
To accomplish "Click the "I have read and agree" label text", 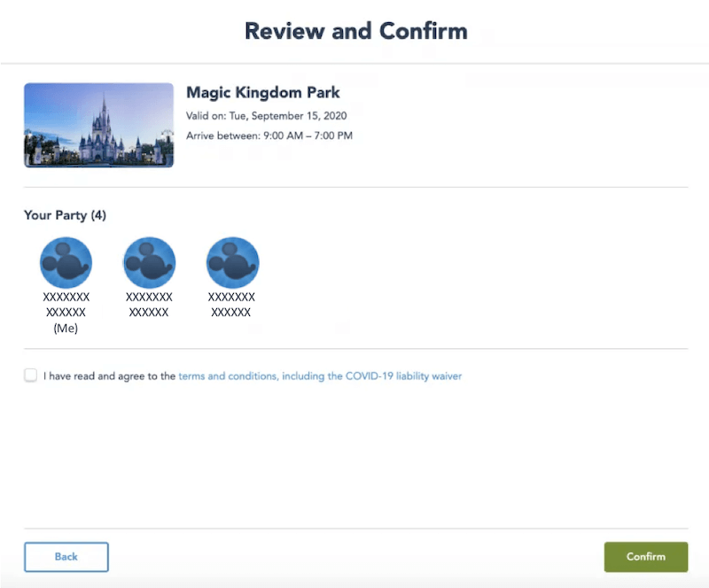I will pos(110,376).
